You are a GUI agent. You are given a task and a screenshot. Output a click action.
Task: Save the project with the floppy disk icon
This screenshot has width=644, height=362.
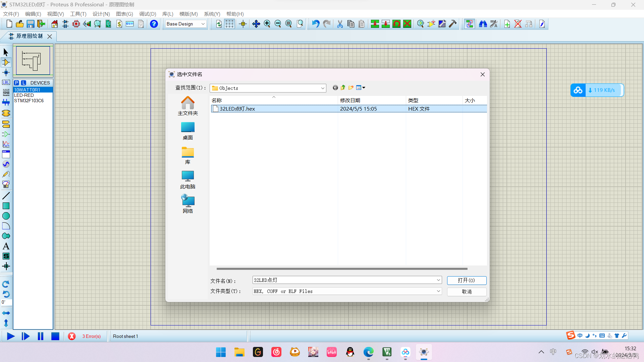tap(31, 24)
